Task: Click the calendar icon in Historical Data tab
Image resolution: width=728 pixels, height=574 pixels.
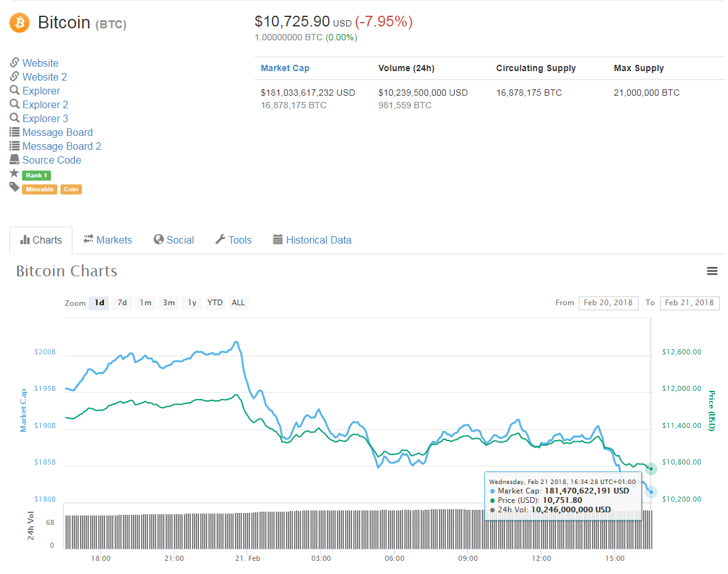Action: coord(278,239)
